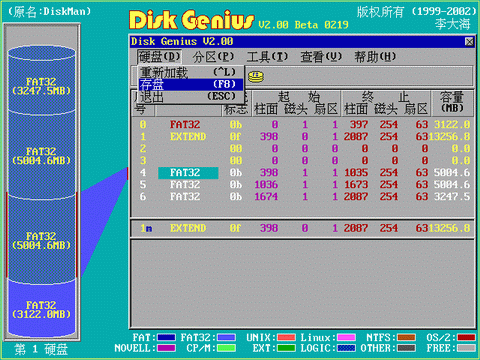Screen dimensions: 480x360
Task: Click start cylinder 1036 in row 5
Action: pyautogui.click(x=266, y=185)
